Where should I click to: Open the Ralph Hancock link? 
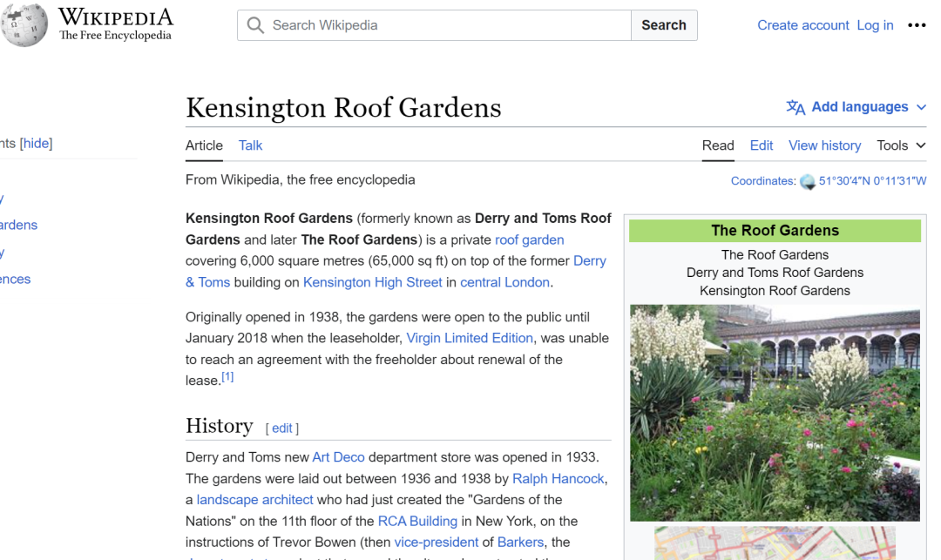click(559, 479)
